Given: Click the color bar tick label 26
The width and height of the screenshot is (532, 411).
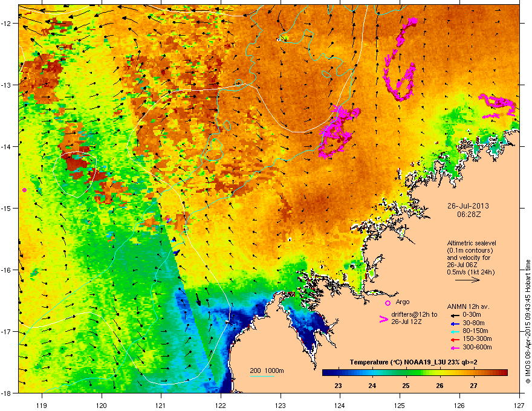Looking at the screenshot, I should [x=440, y=386].
